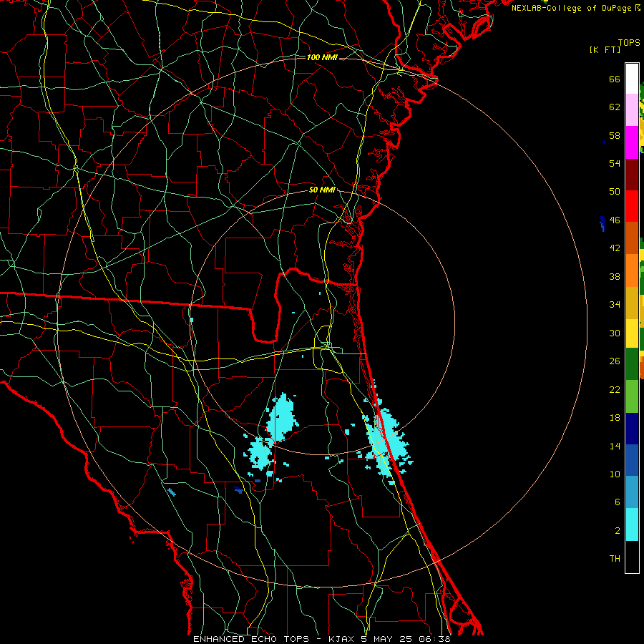Screen dimensions: 644x644
Task: Click the legend value 54
Action: tap(615, 163)
